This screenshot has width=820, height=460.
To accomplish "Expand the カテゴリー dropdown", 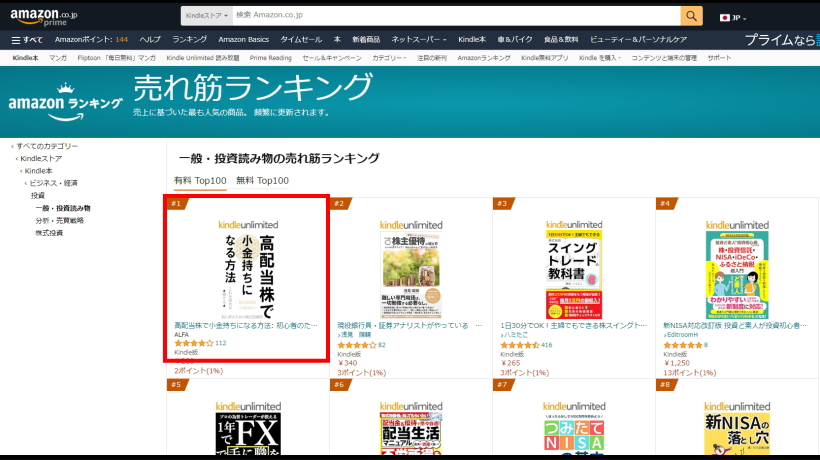I will tap(389, 58).
